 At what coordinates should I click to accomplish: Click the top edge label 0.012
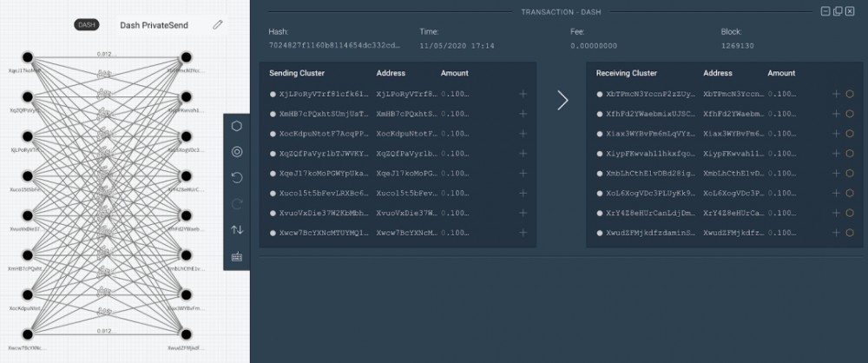point(106,54)
